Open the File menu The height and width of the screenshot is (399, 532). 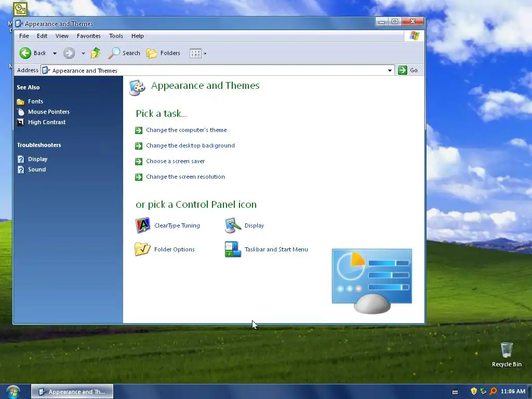[24, 36]
